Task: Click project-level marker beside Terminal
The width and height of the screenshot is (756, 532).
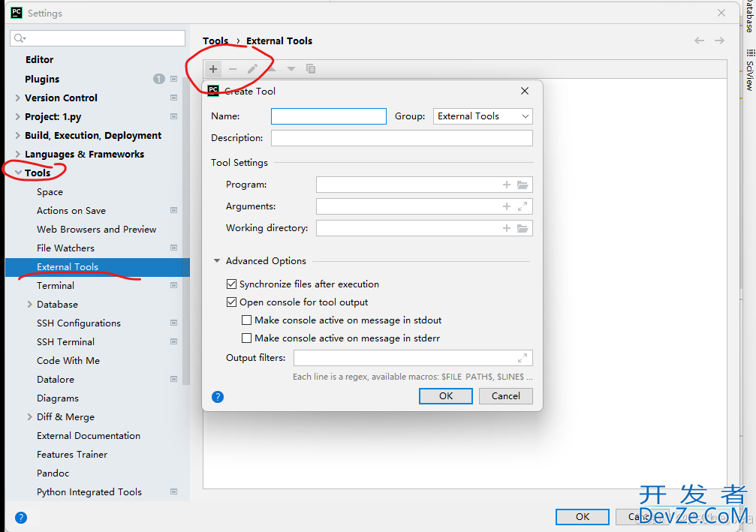Action: pyautogui.click(x=174, y=285)
